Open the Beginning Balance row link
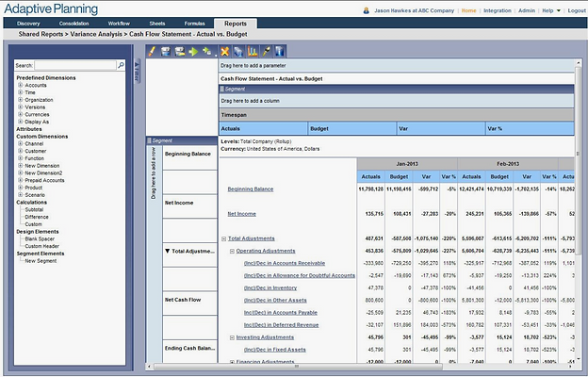 251,189
